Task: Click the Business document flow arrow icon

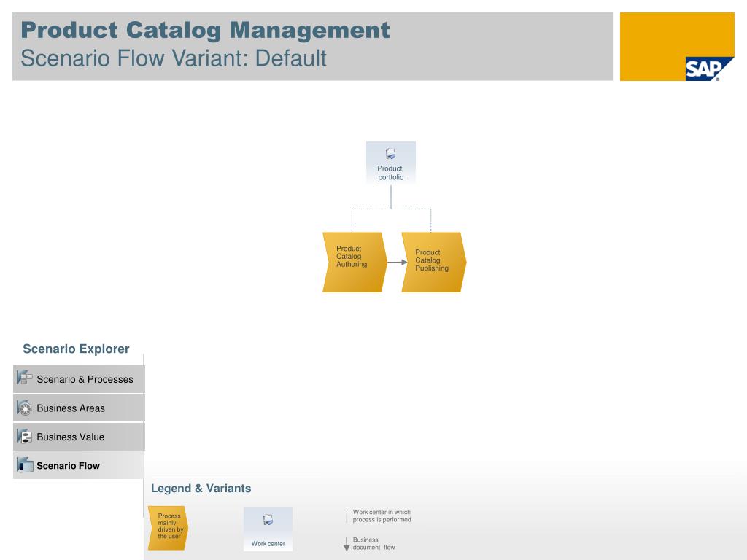Action: tap(347, 544)
